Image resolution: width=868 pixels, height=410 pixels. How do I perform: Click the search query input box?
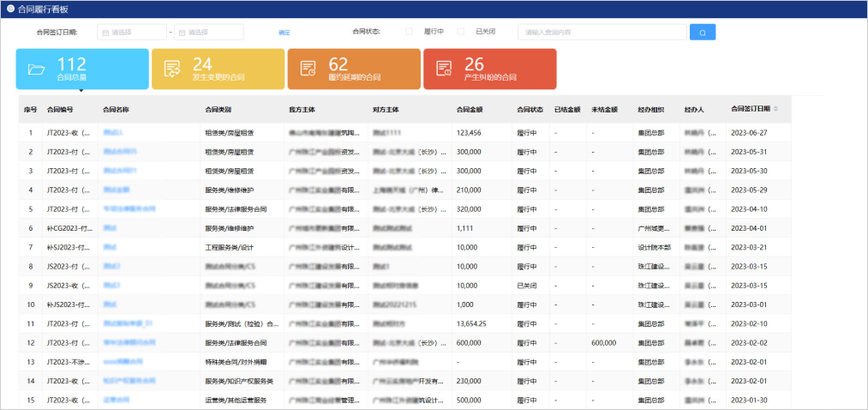pos(602,33)
